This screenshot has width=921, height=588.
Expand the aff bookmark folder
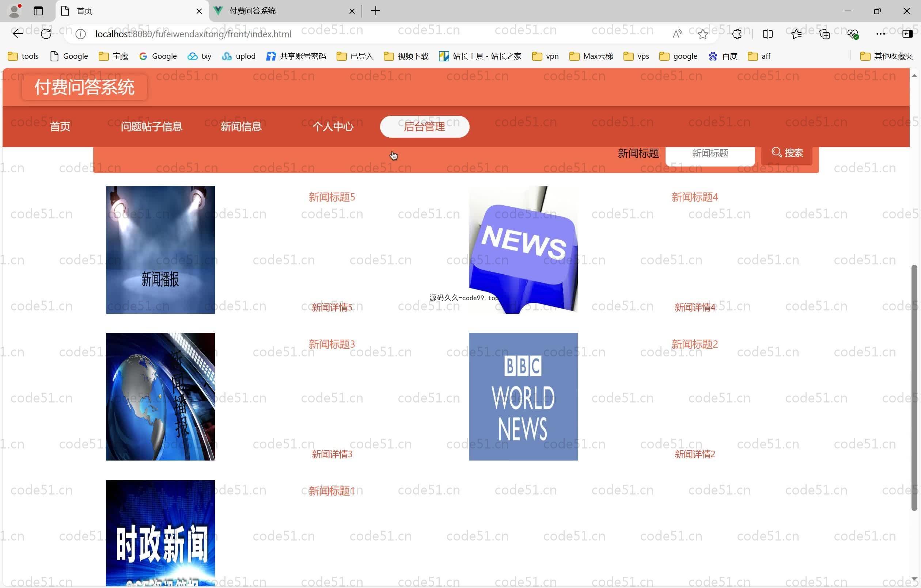point(759,56)
